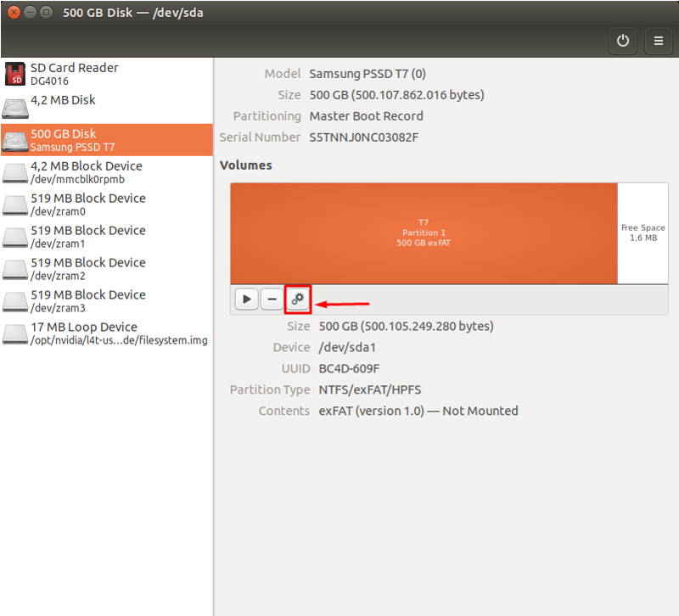
Task: Select the 17 MB Loop Device entry
Action: [x=107, y=333]
